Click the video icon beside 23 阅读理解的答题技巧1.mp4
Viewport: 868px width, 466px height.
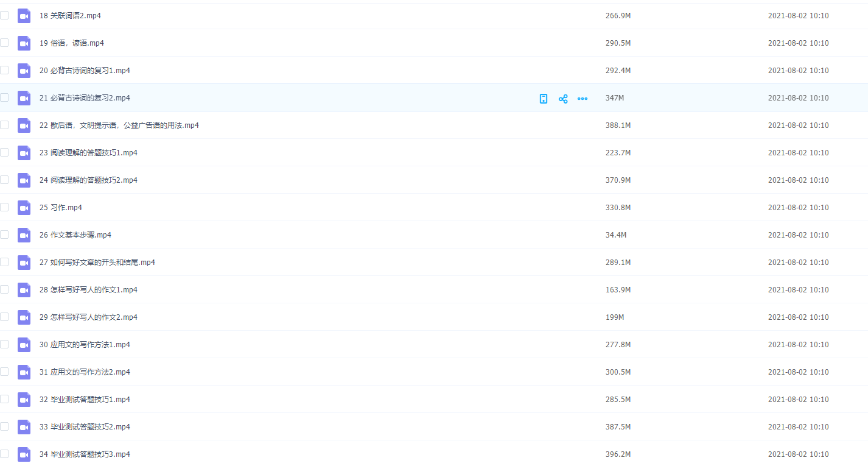[x=24, y=153]
